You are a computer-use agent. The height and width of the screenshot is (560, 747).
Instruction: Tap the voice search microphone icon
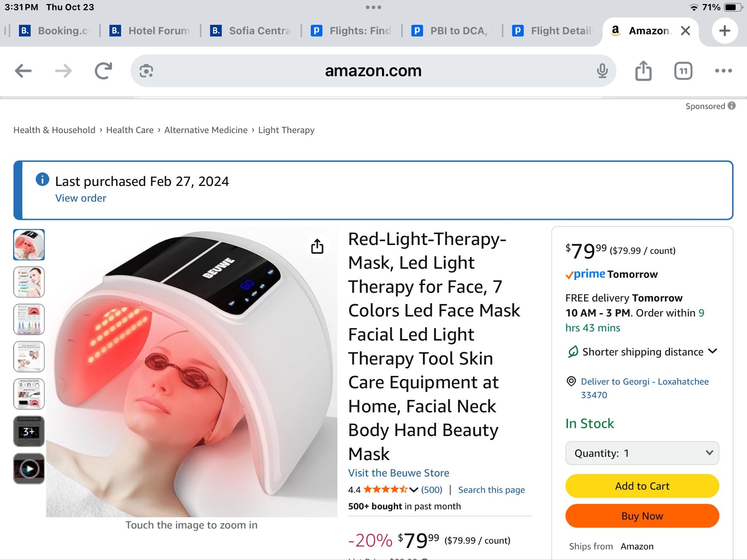pyautogui.click(x=602, y=71)
